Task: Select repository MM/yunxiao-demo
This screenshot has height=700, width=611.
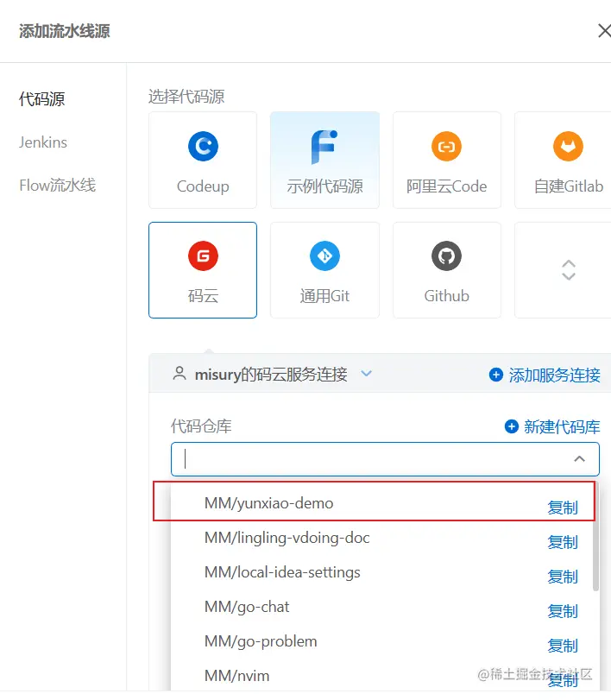Action: [x=268, y=503]
